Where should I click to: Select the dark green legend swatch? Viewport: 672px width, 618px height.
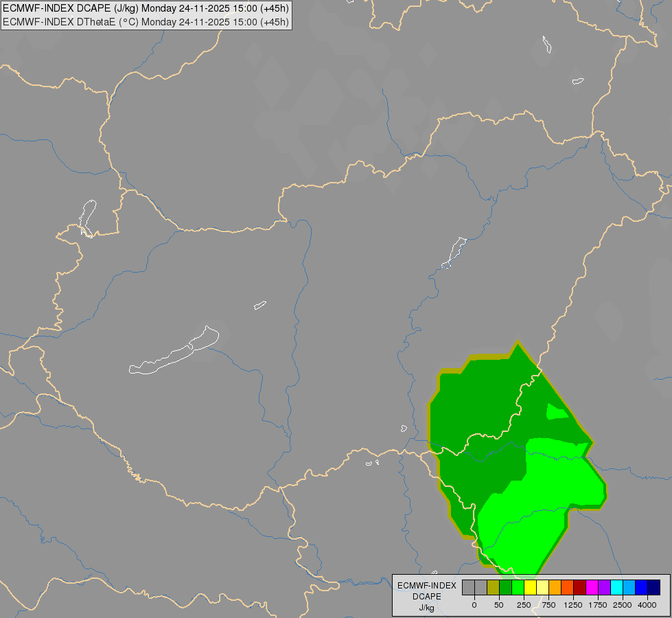tap(505, 588)
